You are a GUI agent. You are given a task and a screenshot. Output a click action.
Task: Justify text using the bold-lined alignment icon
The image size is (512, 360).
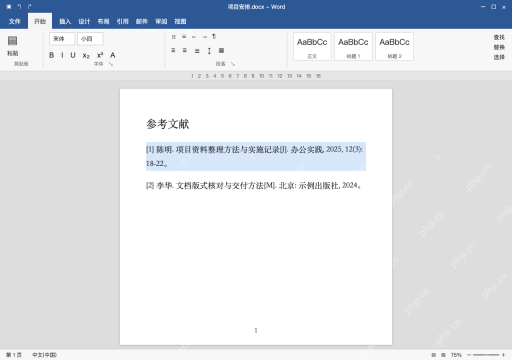coord(197,51)
